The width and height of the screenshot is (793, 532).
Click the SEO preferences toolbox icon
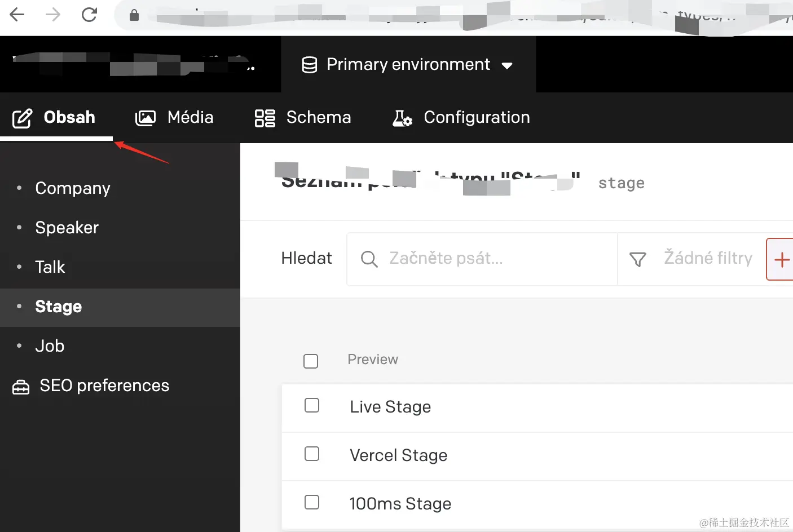(21, 387)
